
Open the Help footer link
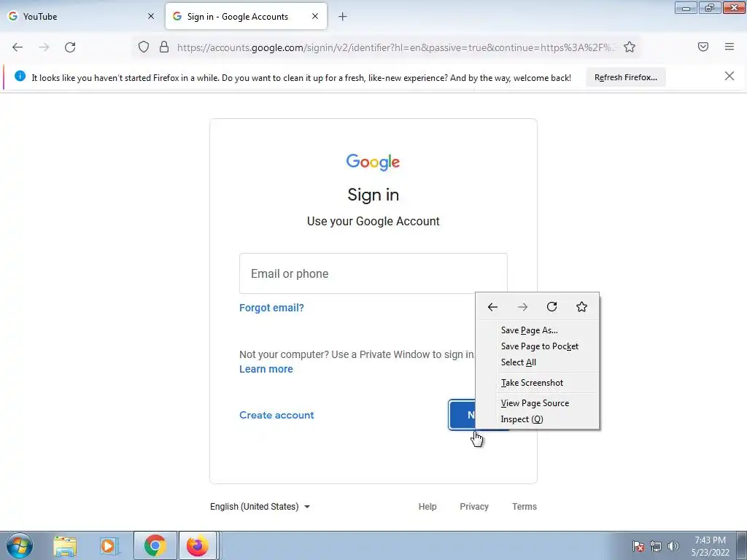point(427,507)
